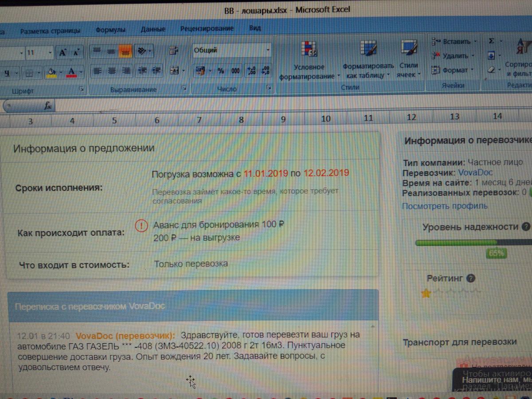
Task: Expand the Формат cells dropdown
Action: click(x=473, y=70)
